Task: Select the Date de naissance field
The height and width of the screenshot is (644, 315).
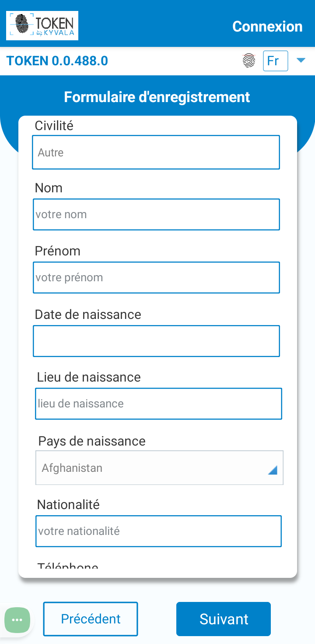Action: point(156,341)
